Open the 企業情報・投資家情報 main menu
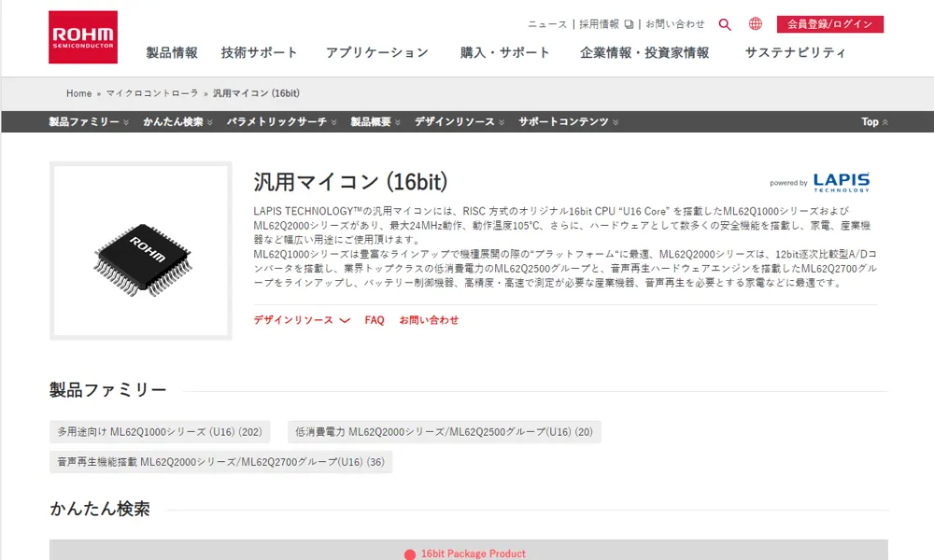Viewport: 934px width, 560px height. (x=644, y=52)
